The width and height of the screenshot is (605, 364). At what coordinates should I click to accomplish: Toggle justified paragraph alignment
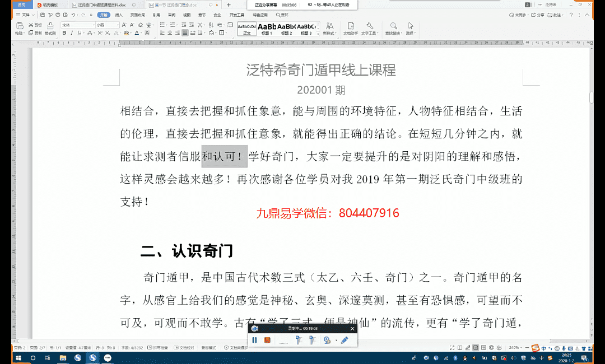click(x=185, y=33)
